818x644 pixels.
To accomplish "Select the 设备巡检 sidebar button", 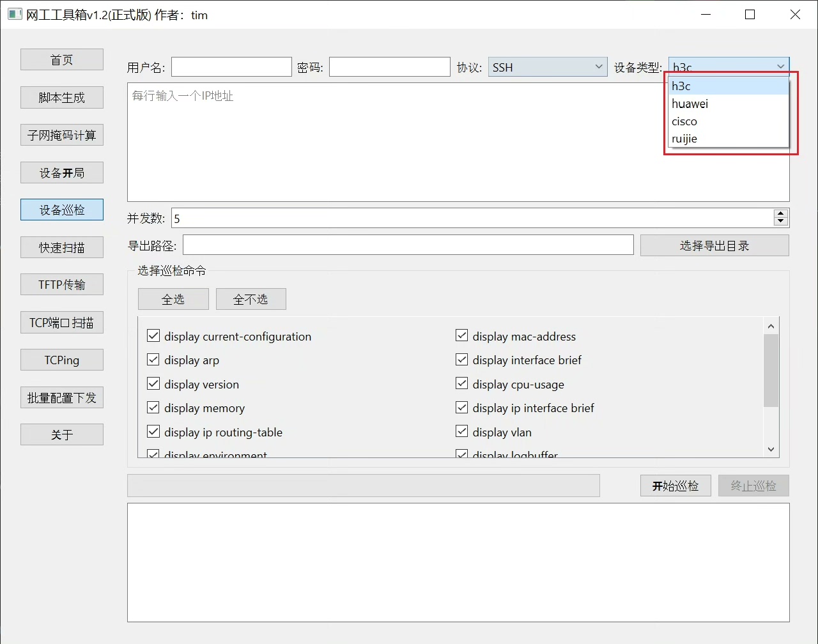I will [62, 210].
